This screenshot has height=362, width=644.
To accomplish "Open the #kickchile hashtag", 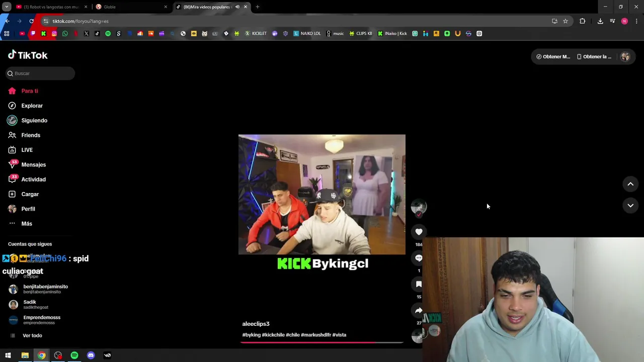I will (x=273, y=335).
